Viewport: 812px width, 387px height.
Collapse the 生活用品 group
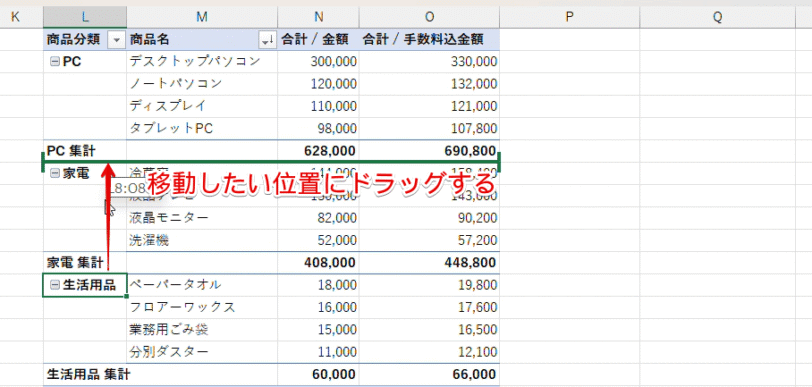pyautogui.click(x=55, y=285)
